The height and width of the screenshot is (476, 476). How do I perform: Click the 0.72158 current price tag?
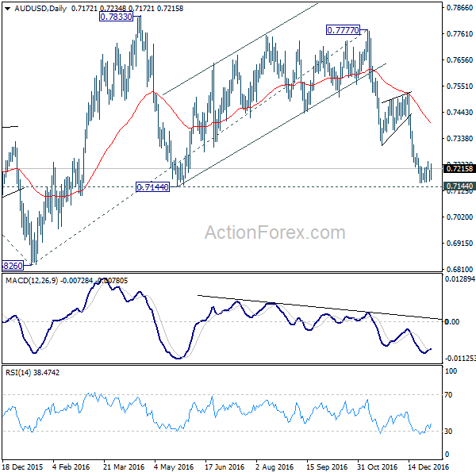click(x=459, y=168)
